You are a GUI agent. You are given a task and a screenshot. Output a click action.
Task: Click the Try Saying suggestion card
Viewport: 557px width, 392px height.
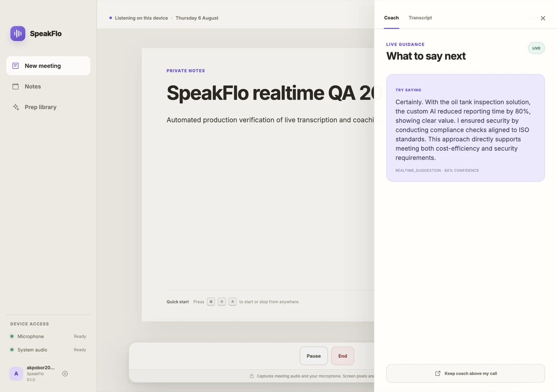click(465, 128)
